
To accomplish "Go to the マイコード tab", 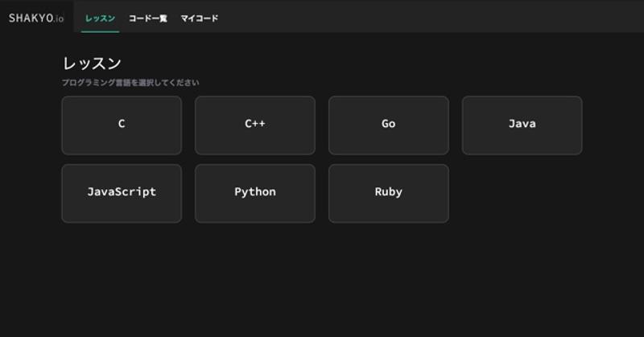I will point(199,18).
